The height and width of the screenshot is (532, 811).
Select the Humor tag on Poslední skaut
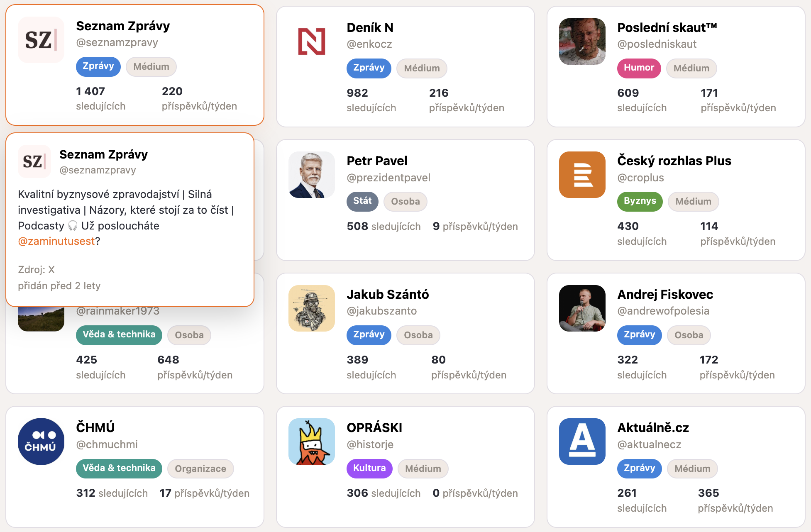639,68
